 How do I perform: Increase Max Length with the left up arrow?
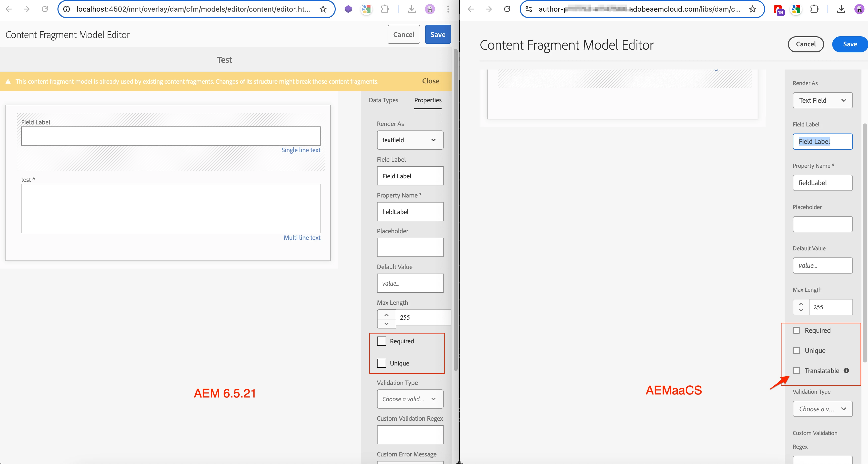pyautogui.click(x=386, y=314)
